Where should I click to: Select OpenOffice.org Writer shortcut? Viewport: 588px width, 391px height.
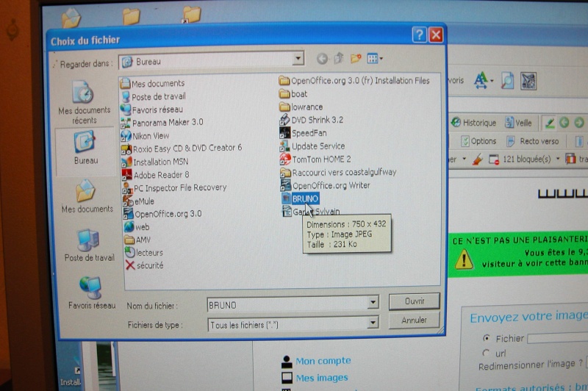(x=326, y=185)
